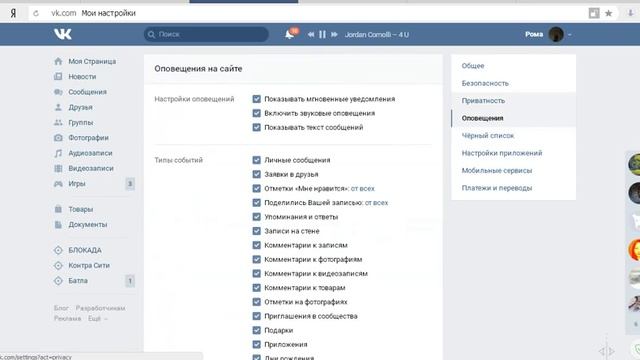The image size is (640, 360).
Task: Open Документы document icon
Action: (x=58, y=224)
